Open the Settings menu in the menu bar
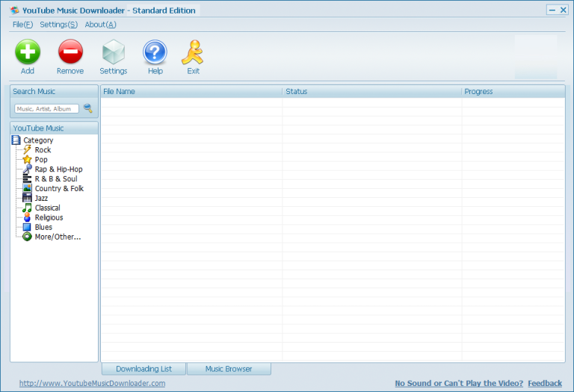The width and height of the screenshot is (574, 392). click(x=58, y=25)
